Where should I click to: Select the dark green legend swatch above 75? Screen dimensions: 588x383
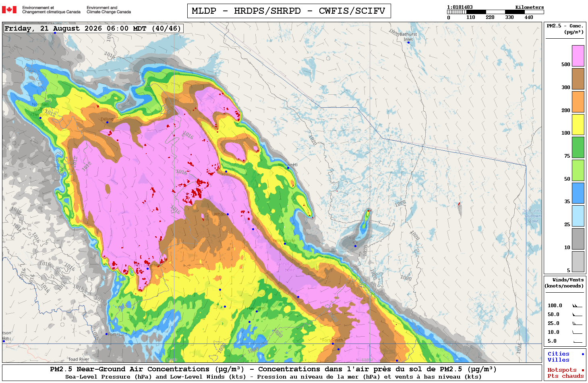point(578,147)
